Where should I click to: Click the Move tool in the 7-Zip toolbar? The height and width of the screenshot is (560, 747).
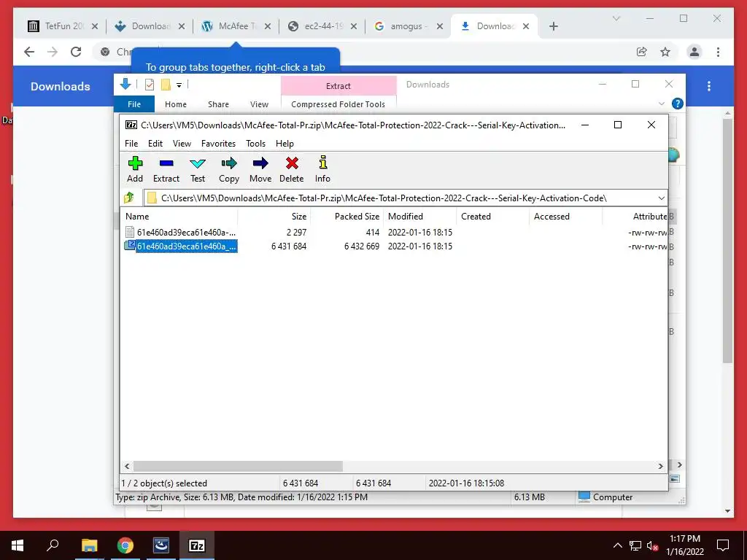tap(260, 169)
